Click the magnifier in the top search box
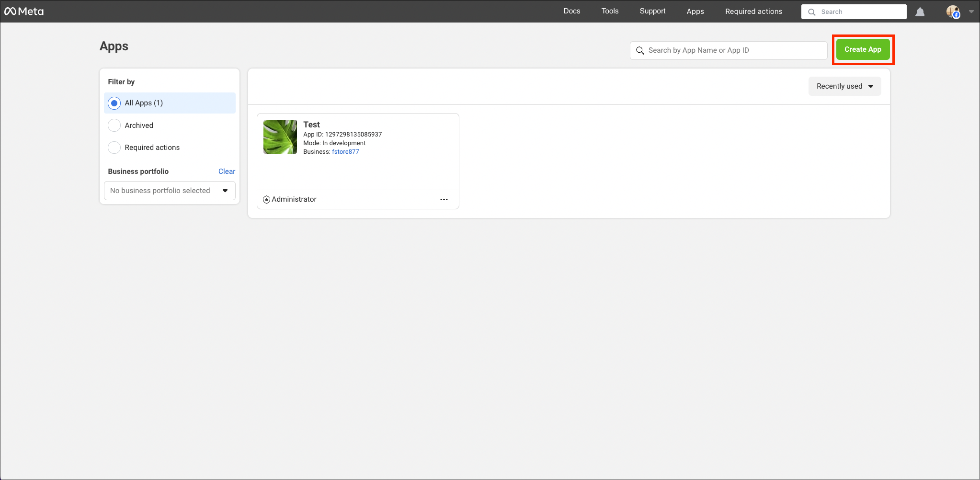This screenshot has width=980, height=480. pos(812,12)
